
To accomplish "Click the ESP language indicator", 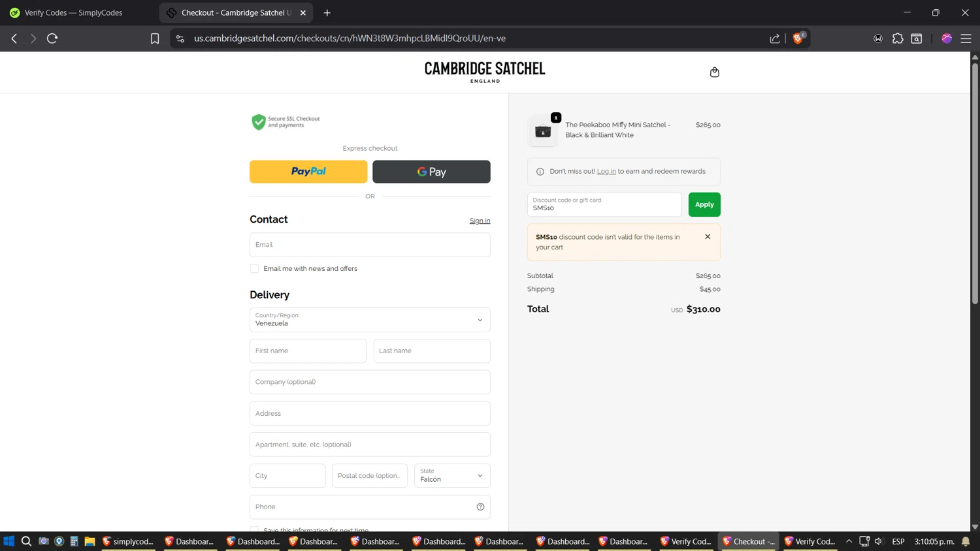I will pos(898,541).
